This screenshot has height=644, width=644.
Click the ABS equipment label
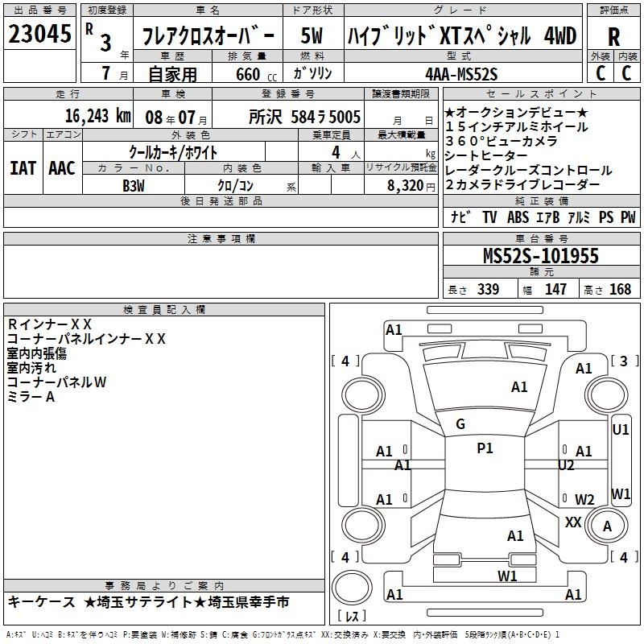518,217
